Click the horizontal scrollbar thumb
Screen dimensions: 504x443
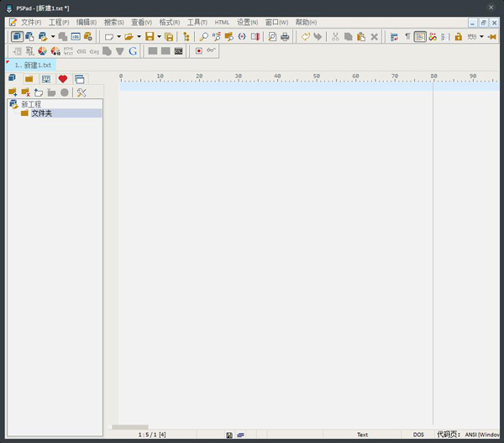(130, 427)
